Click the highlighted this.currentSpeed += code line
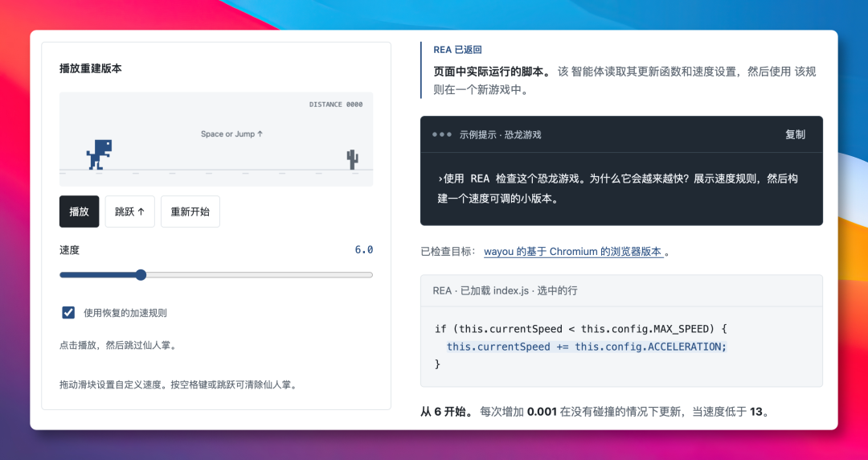868x460 pixels. [586, 347]
